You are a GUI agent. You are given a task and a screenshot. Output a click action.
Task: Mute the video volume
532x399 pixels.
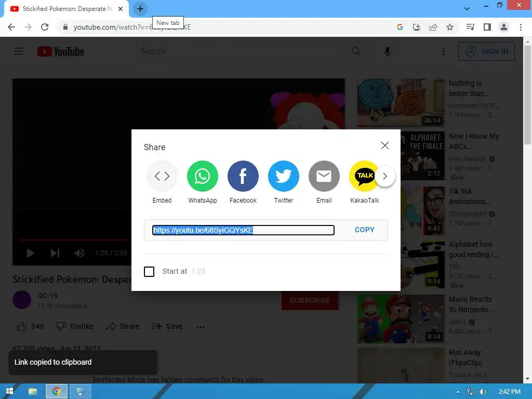79,253
